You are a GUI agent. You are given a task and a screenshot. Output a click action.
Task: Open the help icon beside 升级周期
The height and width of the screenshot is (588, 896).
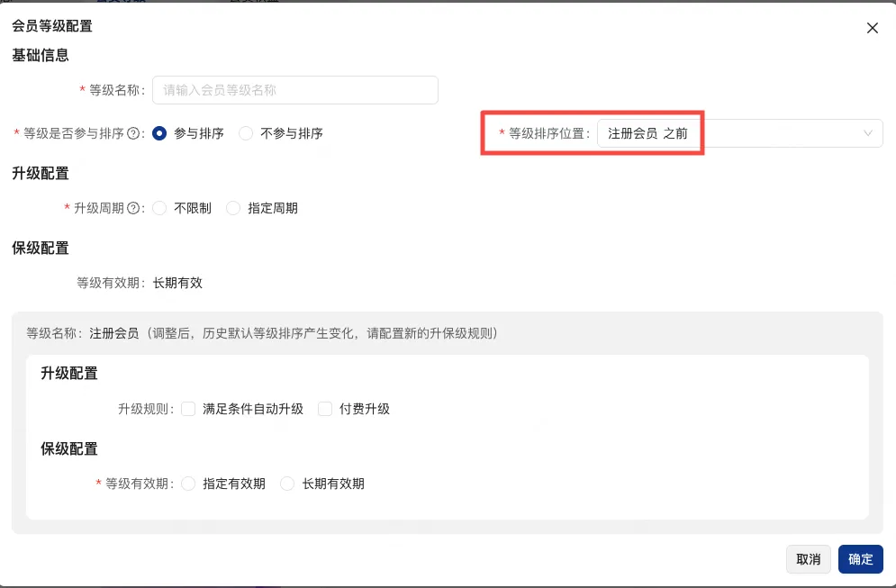pos(133,209)
